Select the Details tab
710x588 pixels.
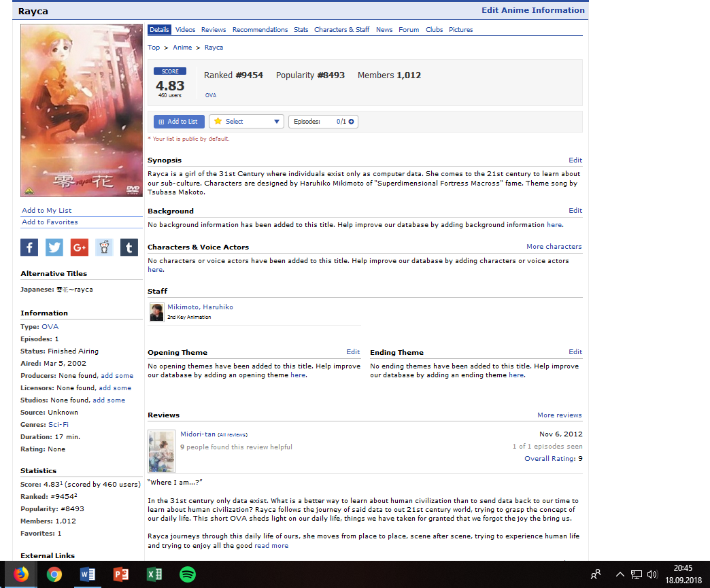coord(159,29)
